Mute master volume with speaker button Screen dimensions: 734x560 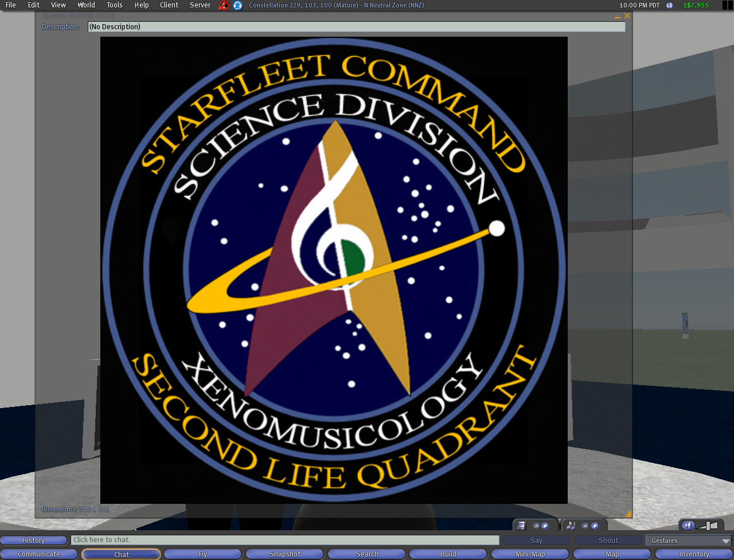pos(689,526)
